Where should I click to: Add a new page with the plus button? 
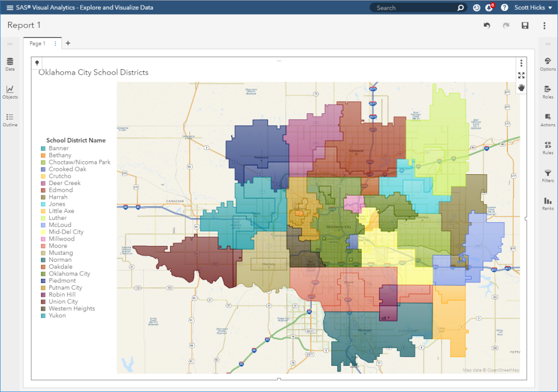click(67, 43)
